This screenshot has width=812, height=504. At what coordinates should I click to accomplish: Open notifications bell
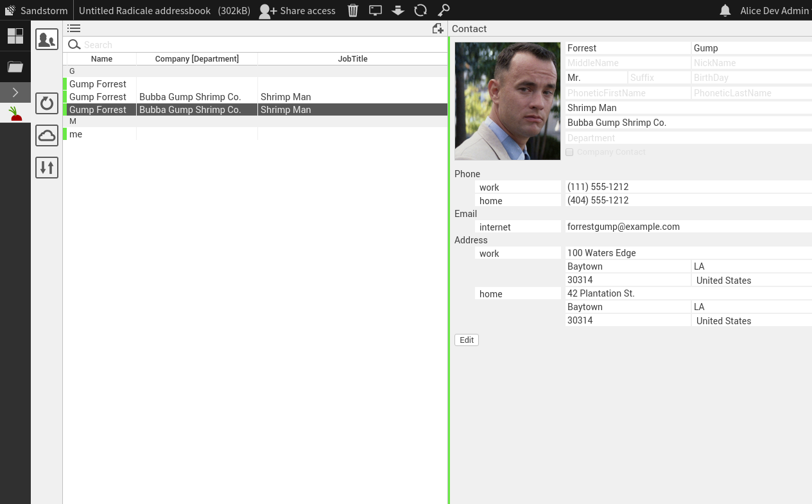point(725,10)
